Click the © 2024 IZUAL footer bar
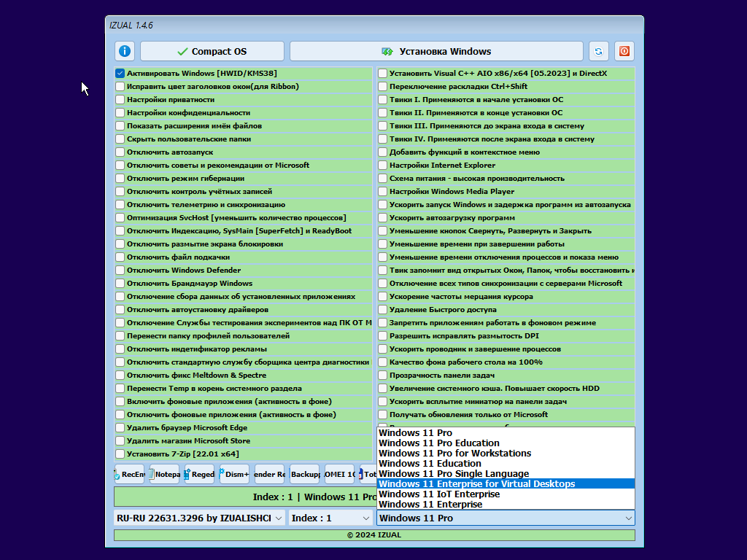 click(x=374, y=534)
